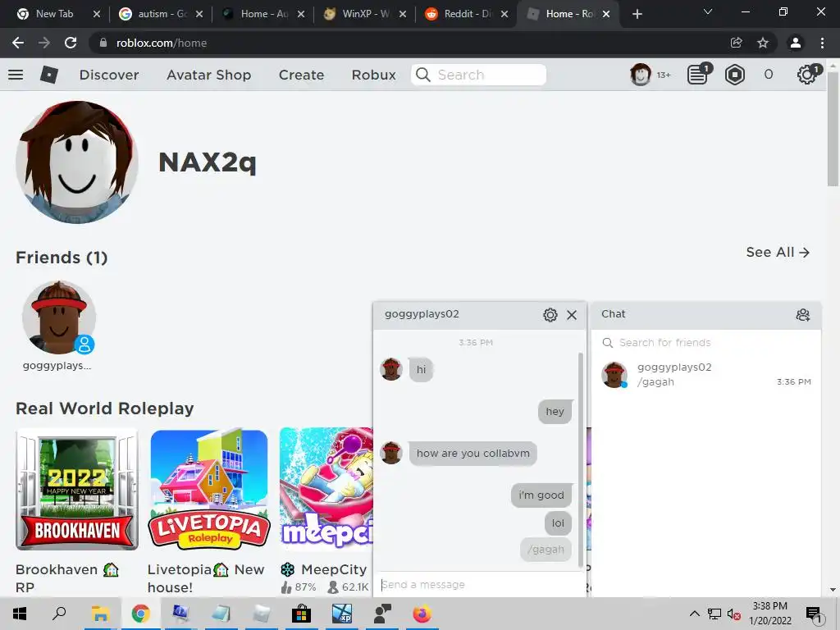
Task: Open Windows taskbar search
Action: coord(59,614)
